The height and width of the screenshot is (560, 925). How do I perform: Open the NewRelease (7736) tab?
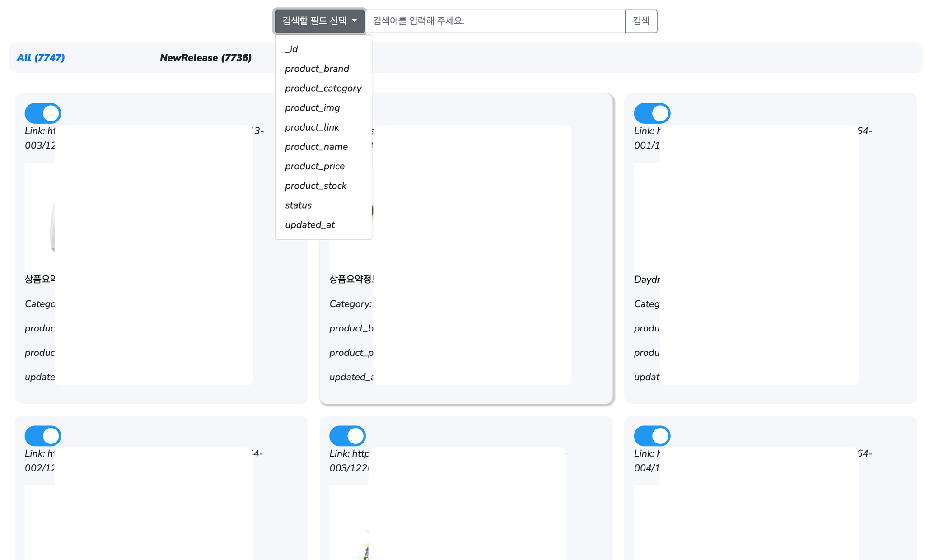(x=206, y=58)
